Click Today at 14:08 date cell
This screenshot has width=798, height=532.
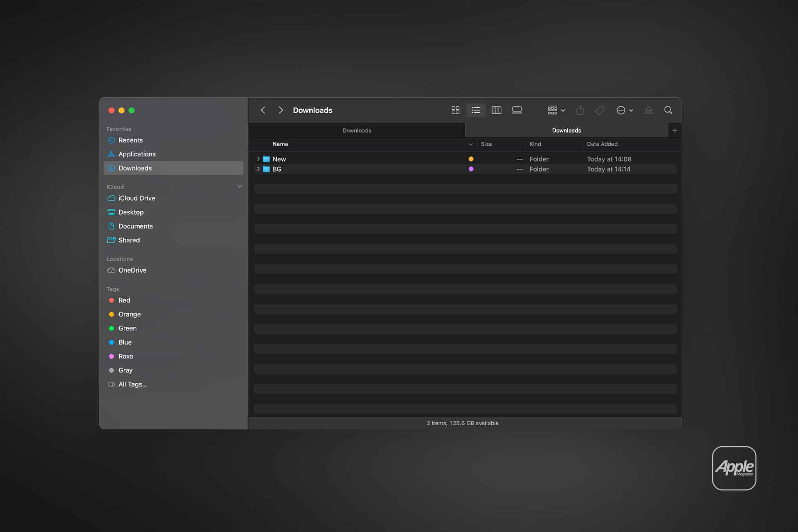pyautogui.click(x=609, y=159)
